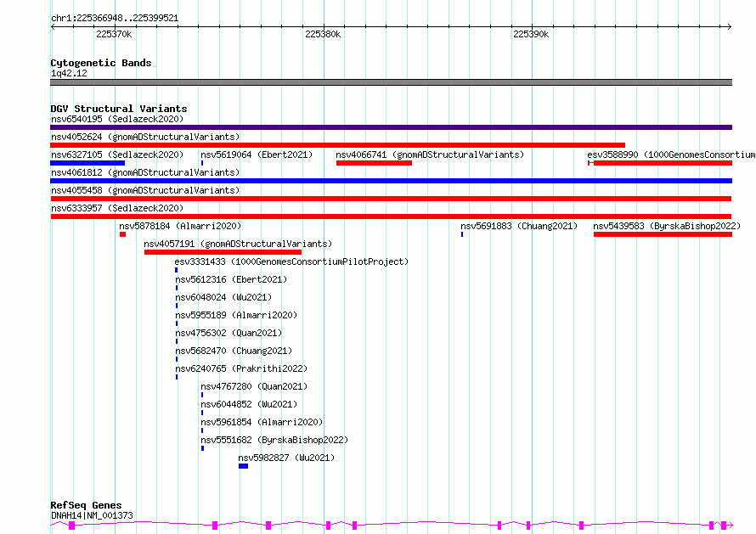Open nsv4066741 (gnomADStructuralVariants) label
This screenshot has width=756, height=534.
[x=430, y=155]
